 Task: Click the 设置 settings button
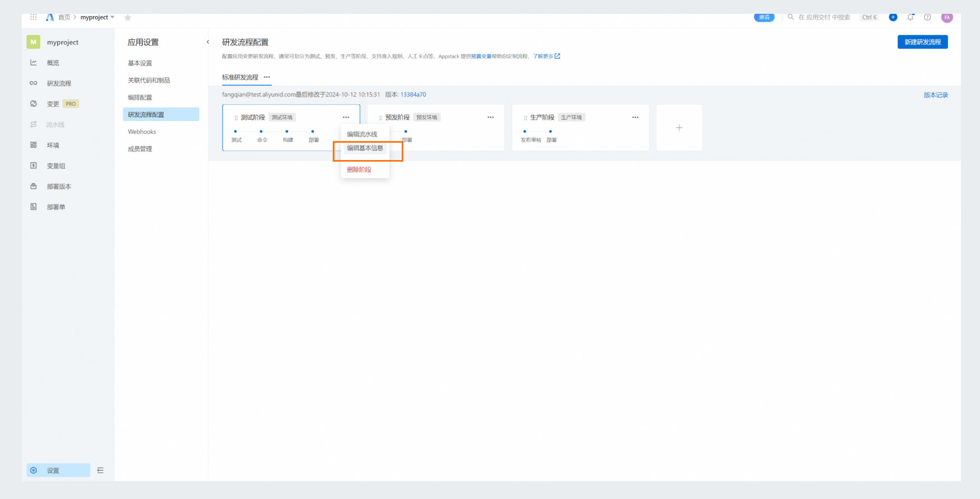pyautogui.click(x=58, y=470)
